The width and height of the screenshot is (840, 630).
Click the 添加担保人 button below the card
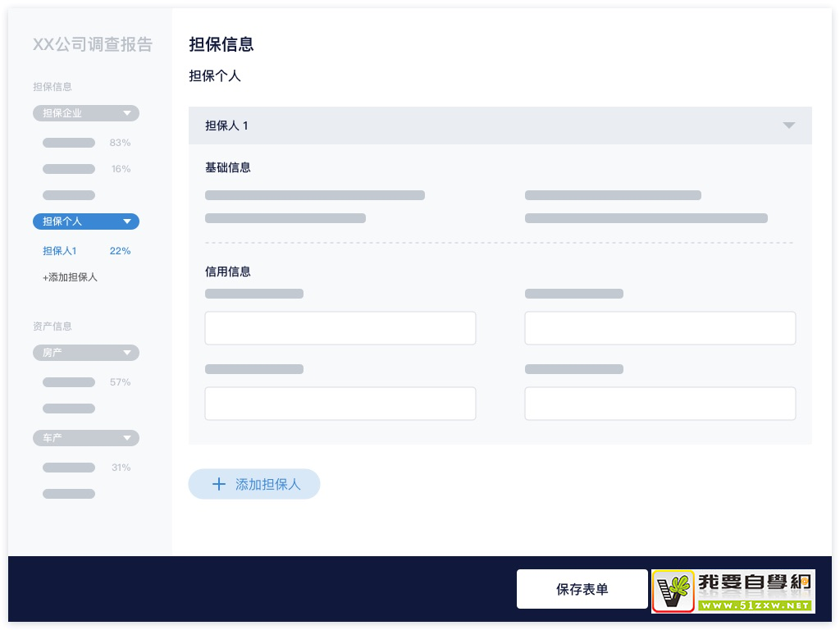pos(254,484)
